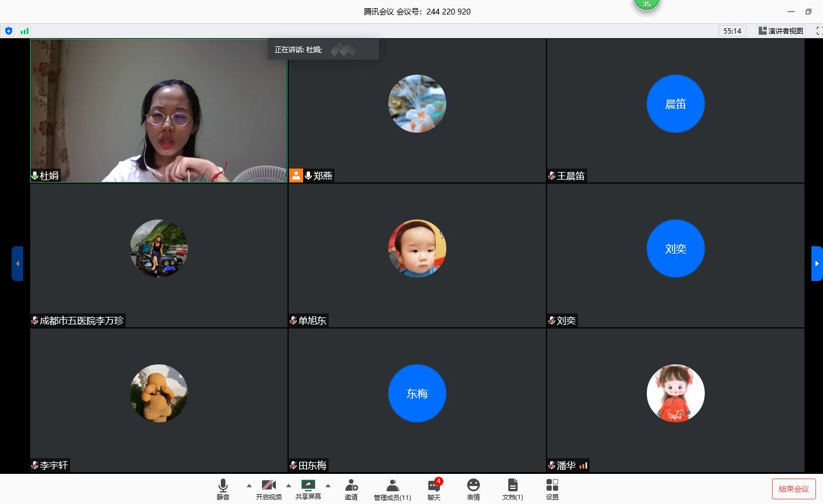Click 单旭东's muted mic icon
Viewport: 823px width, 504px height.
tap(293, 320)
